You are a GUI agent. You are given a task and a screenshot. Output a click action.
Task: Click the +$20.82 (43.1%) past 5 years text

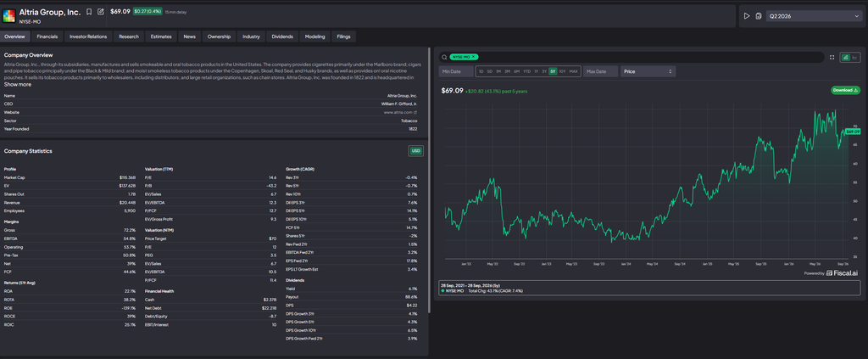(x=496, y=91)
